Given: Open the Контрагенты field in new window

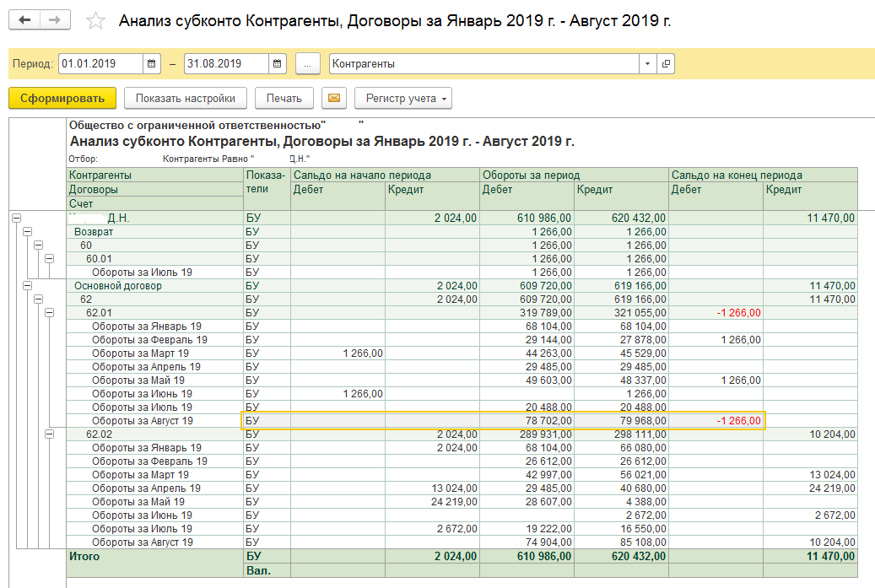Looking at the screenshot, I should (x=665, y=63).
